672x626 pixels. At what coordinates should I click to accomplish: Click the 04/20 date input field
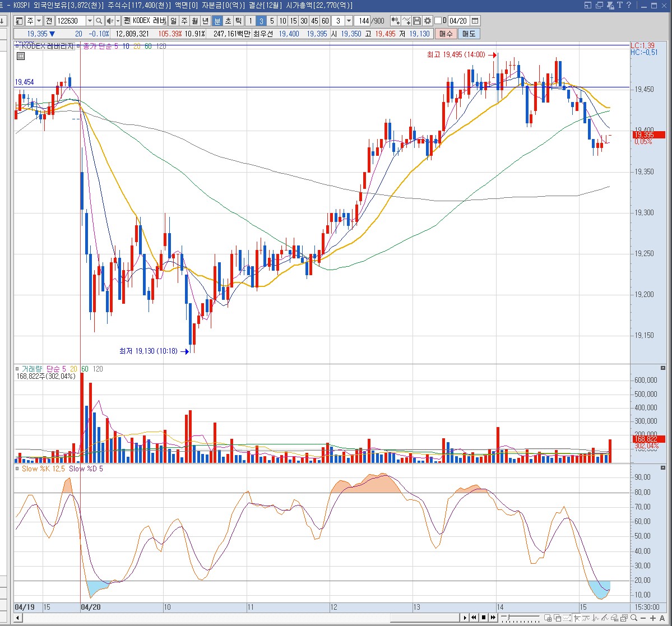click(x=458, y=21)
